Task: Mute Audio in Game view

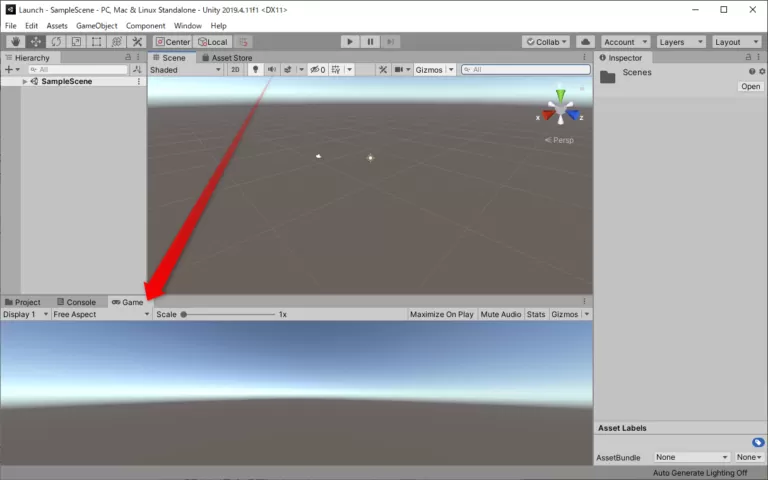Action: click(x=500, y=314)
